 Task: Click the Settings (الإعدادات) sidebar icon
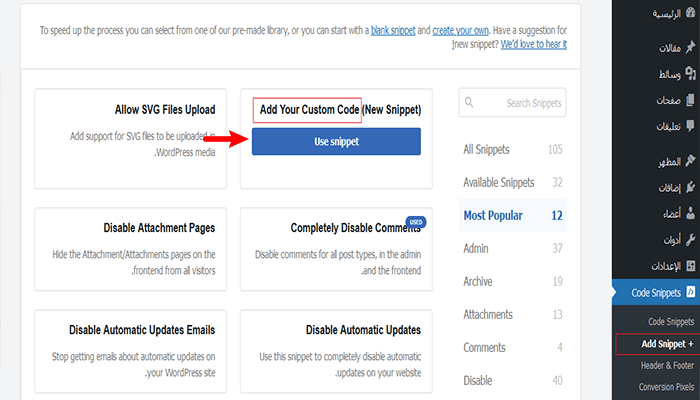[690, 266]
